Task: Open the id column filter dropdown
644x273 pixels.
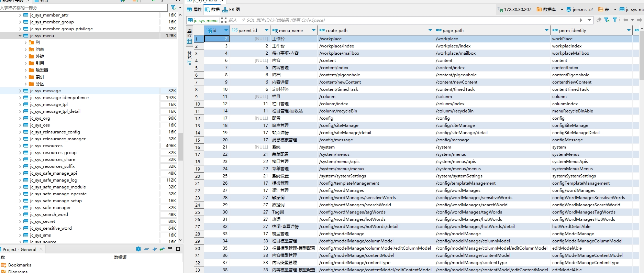Action: coord(226,30)
